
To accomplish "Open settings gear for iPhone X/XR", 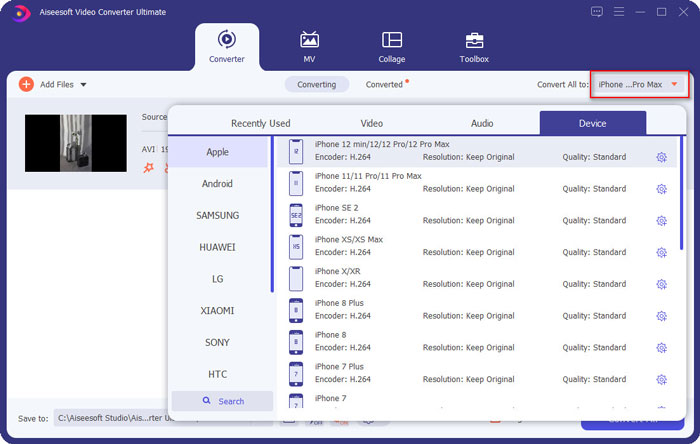I will pyautogui.click(x=662, y=284).
